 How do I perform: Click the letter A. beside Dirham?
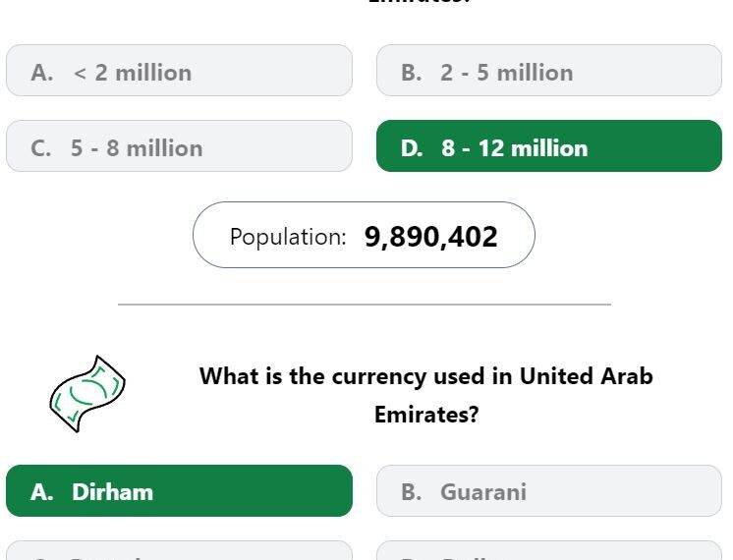42,492
